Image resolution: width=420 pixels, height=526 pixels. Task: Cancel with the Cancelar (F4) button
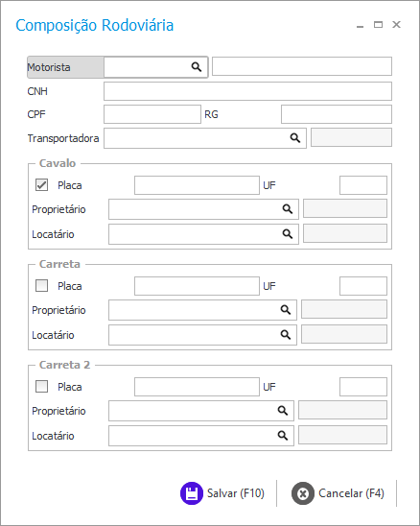click(x=338, y=493)
